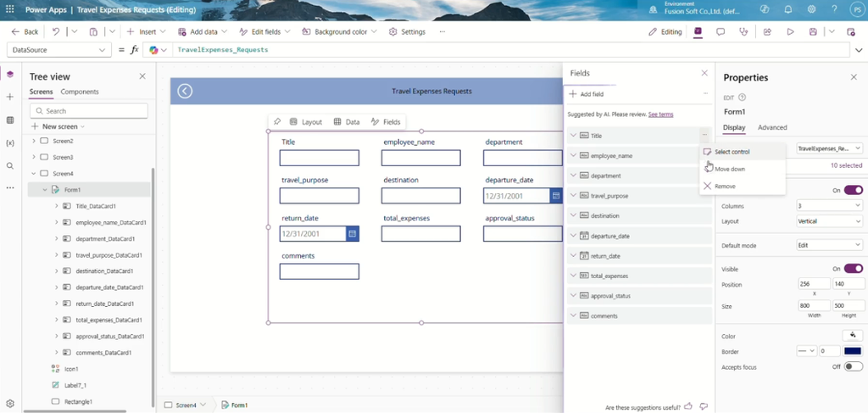Open Data pane in left sidebar
The width and height of the screenshot is (868, 413).
click(10, 120)
